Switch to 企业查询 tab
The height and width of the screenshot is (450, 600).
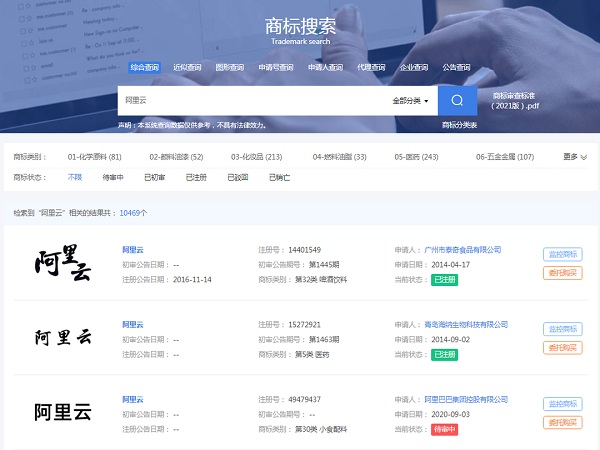point(414,67)
